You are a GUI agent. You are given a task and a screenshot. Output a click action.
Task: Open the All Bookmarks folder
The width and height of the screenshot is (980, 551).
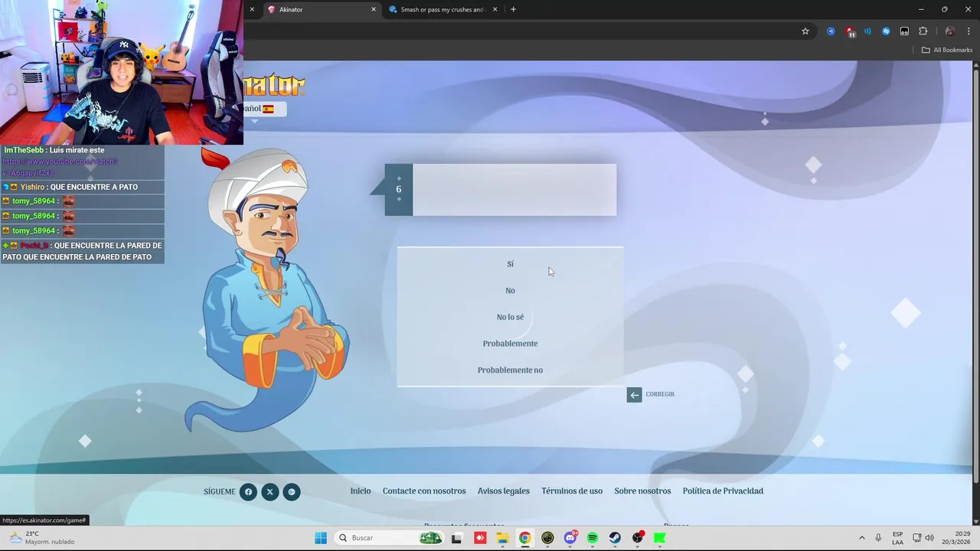point(947,50)
